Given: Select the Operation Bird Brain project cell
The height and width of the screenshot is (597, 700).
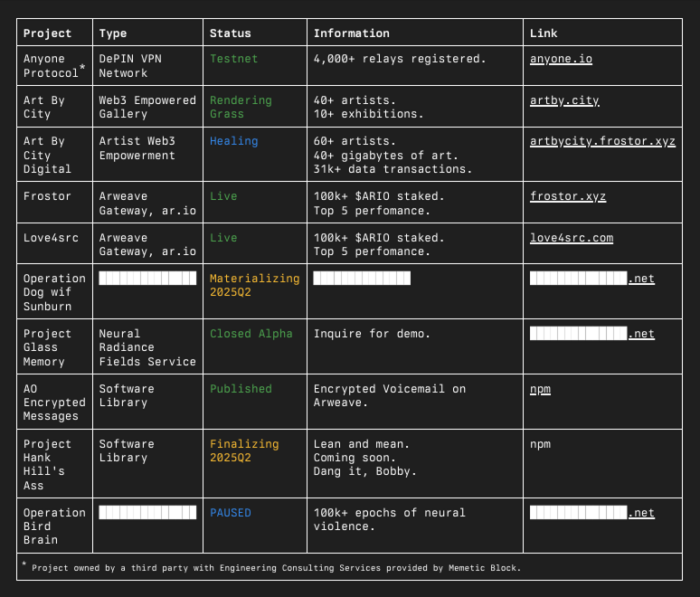Looking at the screenshot, I should tap(54, 526).
